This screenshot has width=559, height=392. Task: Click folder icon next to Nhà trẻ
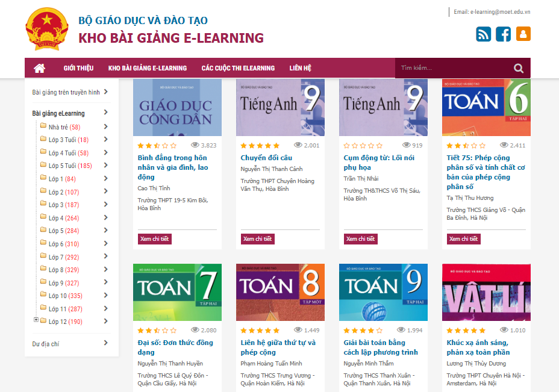pyautogui.click(x=43, y=125)
